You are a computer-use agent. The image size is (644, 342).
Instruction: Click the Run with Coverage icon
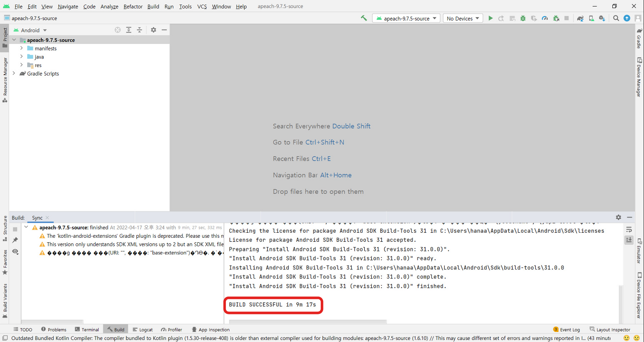(534, 18)
